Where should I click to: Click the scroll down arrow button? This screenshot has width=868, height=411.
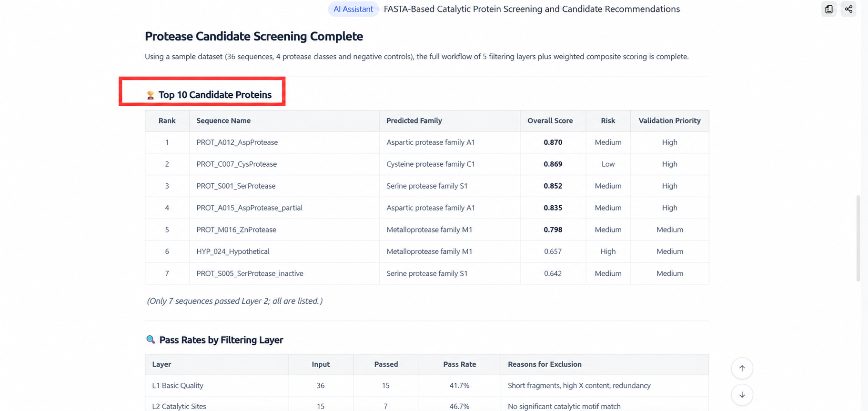742,395
